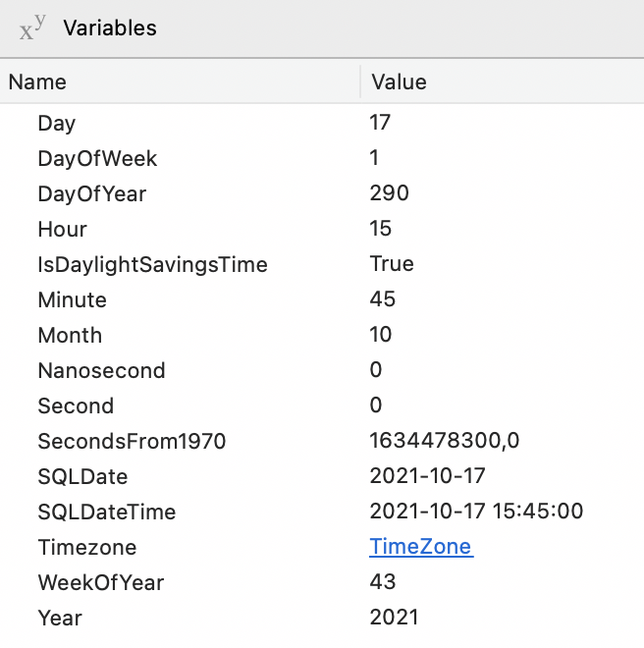Open the TimeZone link value
The height and width of the screenshot is (648, 644).
coord(421,547)
